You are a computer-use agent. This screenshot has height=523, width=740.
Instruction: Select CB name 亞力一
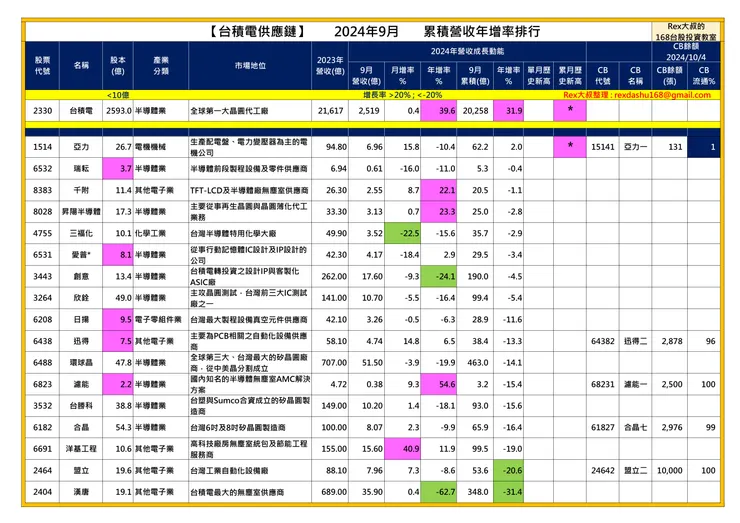[x=635, y=147]
